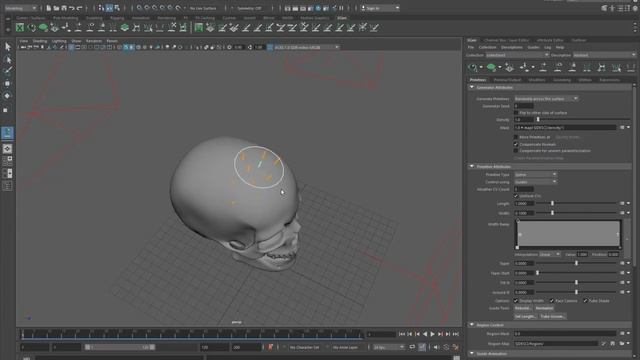Pick the Paint Selection tool in toolbox

[7, 71]
